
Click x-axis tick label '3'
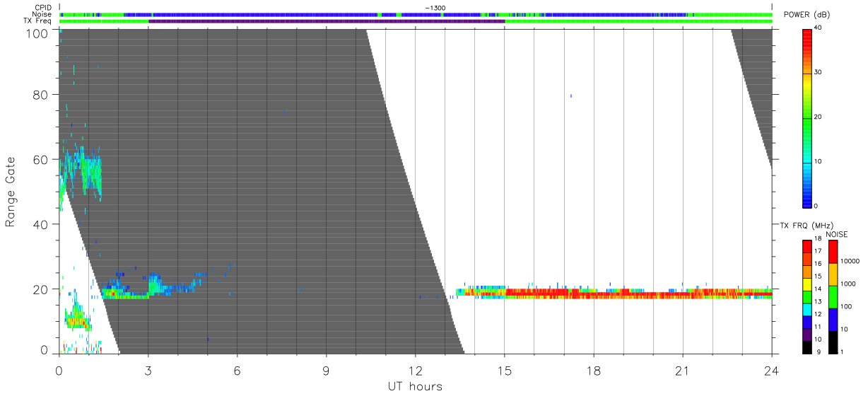pyautogui.click(x=148, y=371)
